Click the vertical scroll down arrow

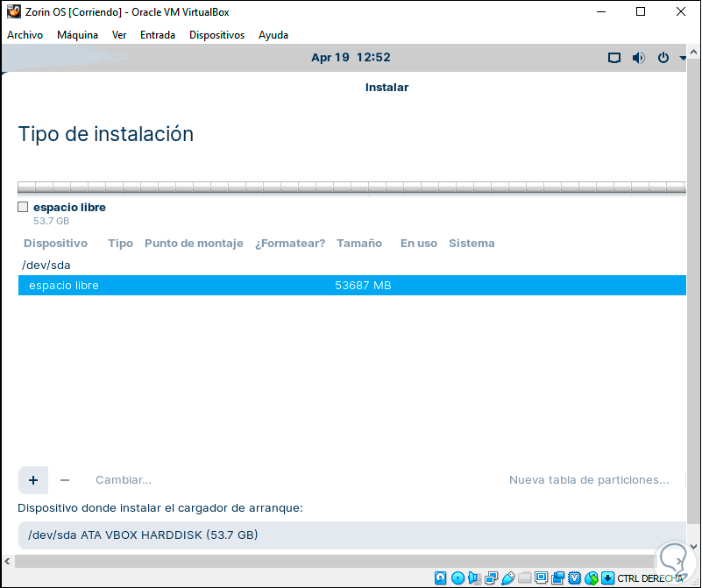click(x=693, y=547)
